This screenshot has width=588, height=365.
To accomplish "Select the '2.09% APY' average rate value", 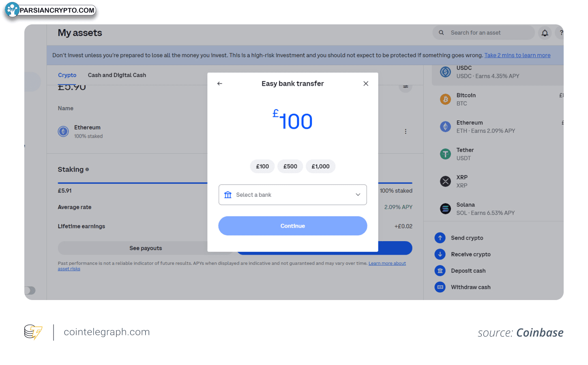I will coord(399,207).
